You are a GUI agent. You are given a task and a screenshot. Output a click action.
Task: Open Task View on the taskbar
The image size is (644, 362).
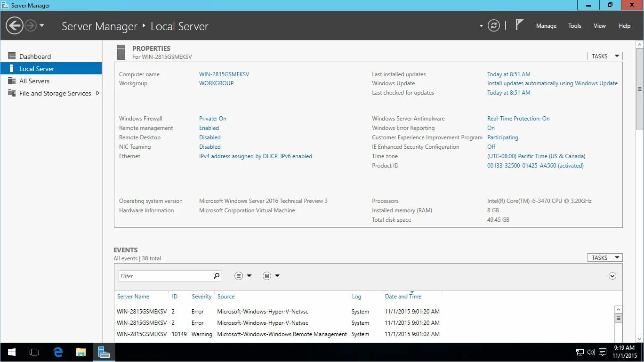(34, 352)
